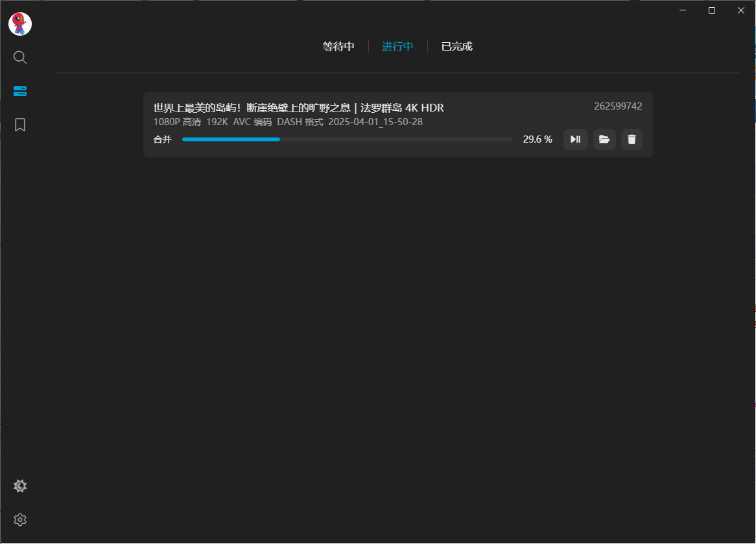Open the download's containing folder
756x544 pixels.
(604, 139)
